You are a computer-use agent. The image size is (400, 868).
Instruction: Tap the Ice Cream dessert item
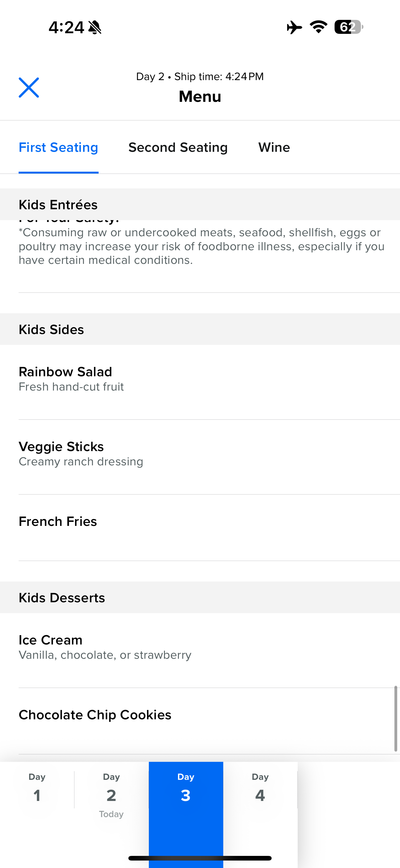pyautogui.click(x=51, y=647)
